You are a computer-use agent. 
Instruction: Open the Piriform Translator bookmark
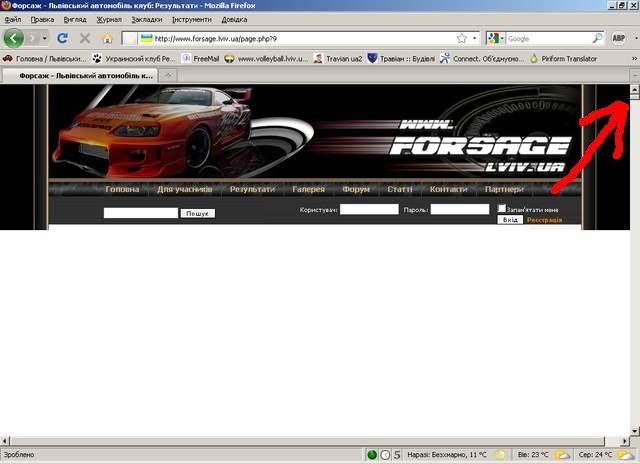tap(563, 59)
